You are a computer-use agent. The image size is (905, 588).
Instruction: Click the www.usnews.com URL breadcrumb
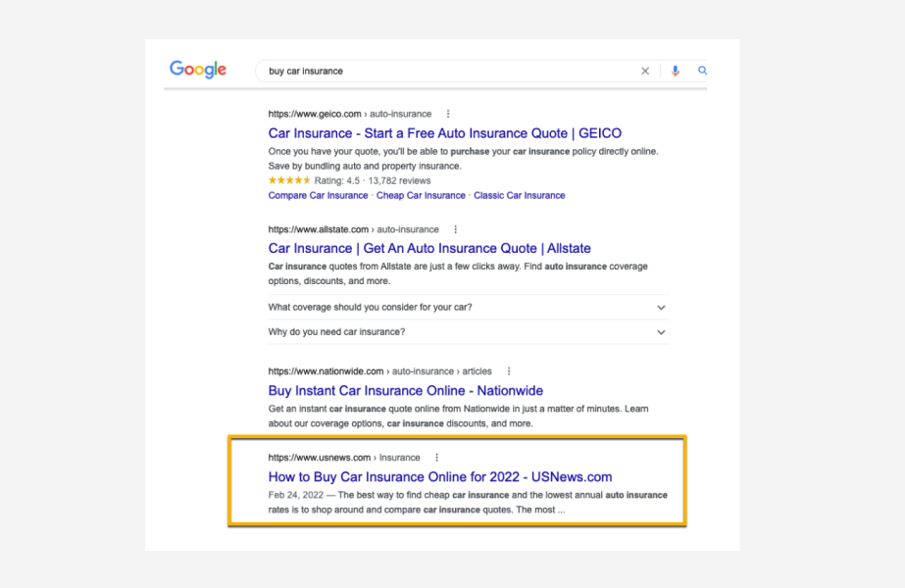point(320,458)
